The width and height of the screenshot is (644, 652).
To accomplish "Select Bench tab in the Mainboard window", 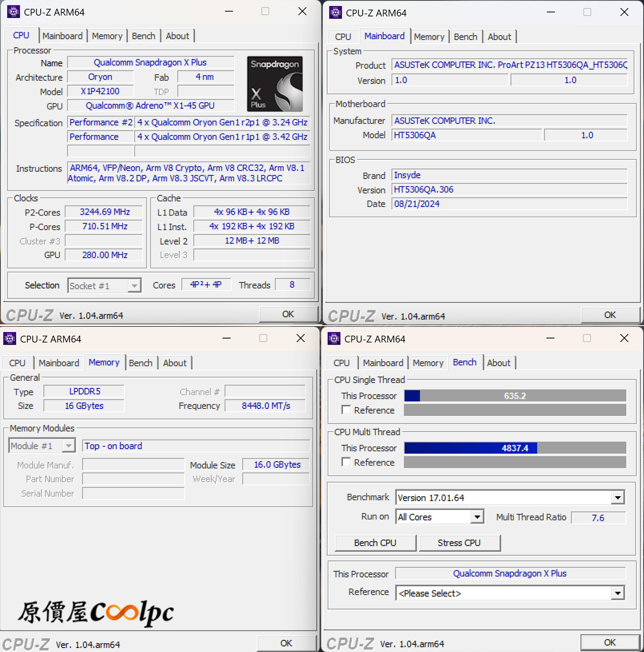I will (x=466, y=37).
